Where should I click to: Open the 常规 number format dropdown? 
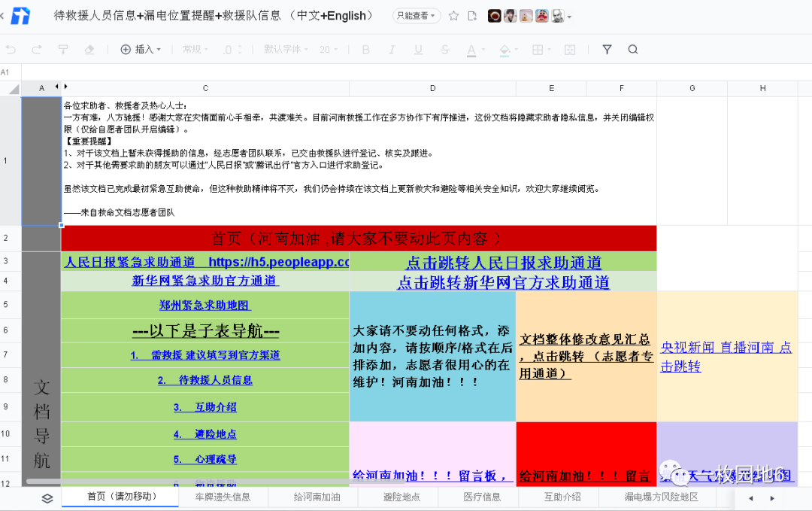click(195, 49)
